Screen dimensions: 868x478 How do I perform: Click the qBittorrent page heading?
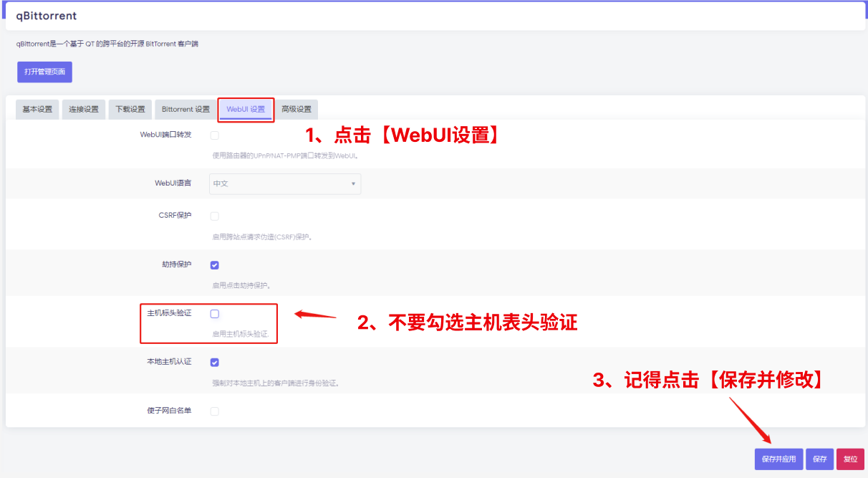pyautogui.click(x=47, y=16)
